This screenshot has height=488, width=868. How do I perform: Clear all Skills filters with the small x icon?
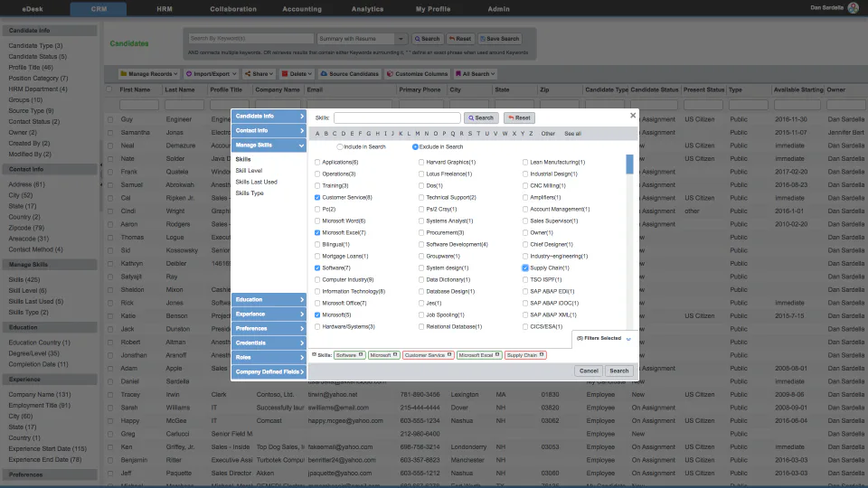click(x=314, y=354)
